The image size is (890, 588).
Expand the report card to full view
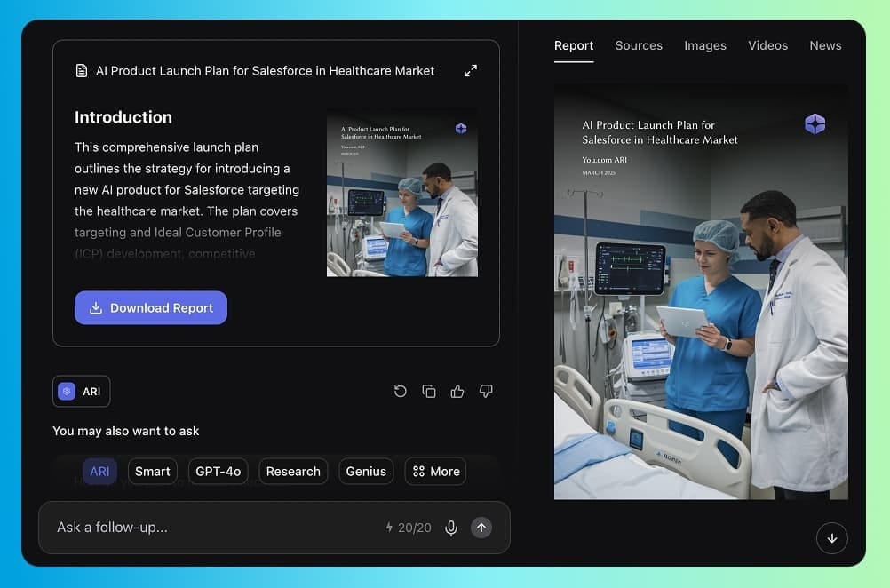(x=471, y=70)
